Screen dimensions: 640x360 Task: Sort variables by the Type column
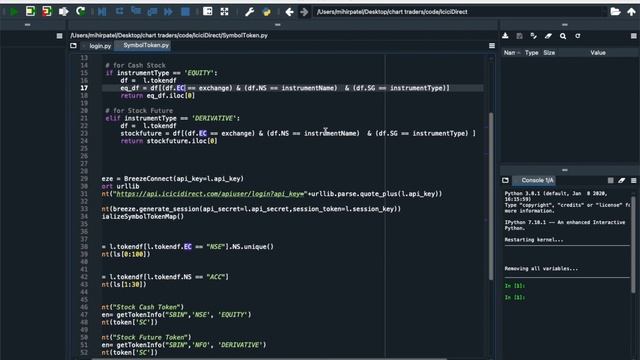(x=531, y=53)
